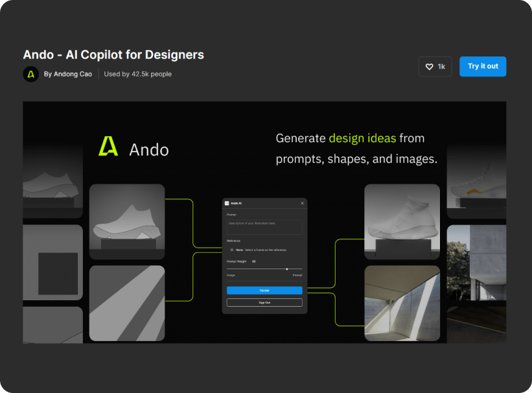The height and width of the screenshot is (393, 532).
Task: Open the concrete building with trees thumbnail
Action: [x=476, y=262]
